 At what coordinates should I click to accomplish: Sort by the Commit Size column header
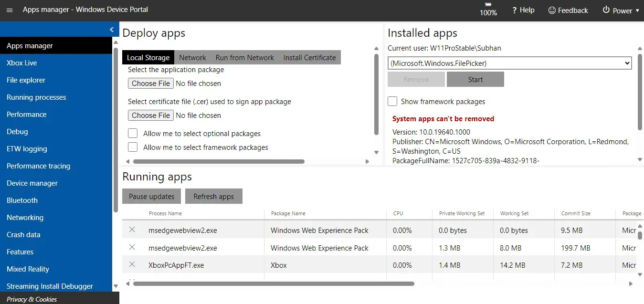[x=576, y=213]
